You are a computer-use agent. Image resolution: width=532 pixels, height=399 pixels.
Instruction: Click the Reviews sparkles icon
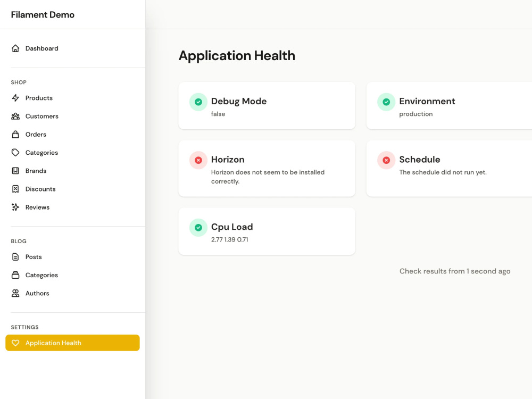click(15, 207)
